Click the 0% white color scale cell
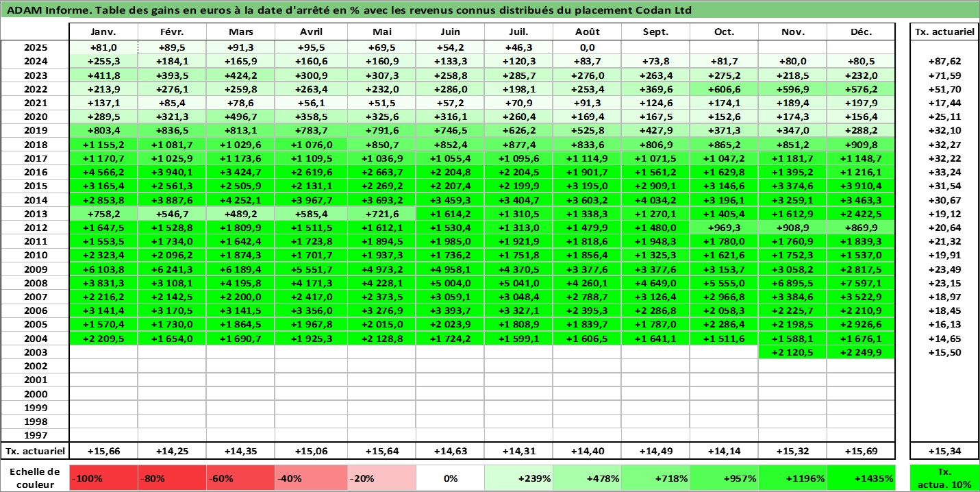Screen dimensions: 980x492 [x=450, y=478]
